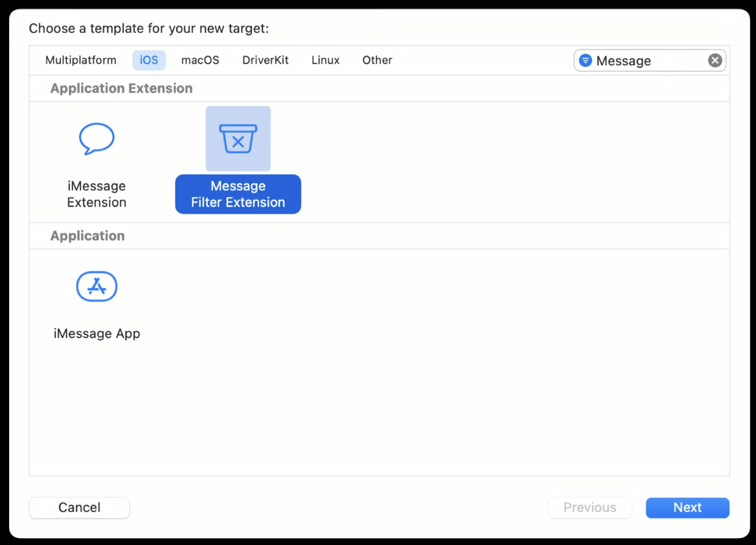The image size is (756, 545).
Task: Switch to the Other tab
Action: pos(377,60)
